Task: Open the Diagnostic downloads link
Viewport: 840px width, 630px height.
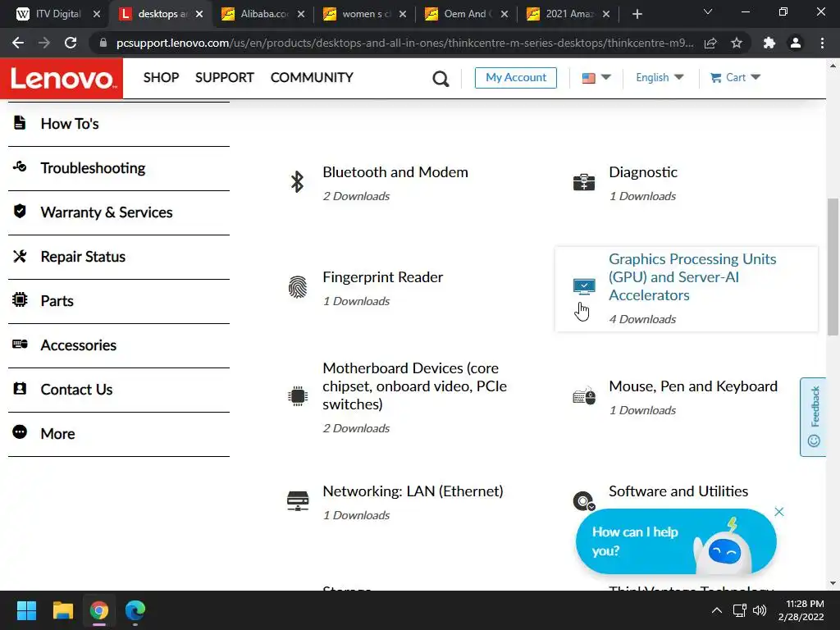Action: point(643,172)
